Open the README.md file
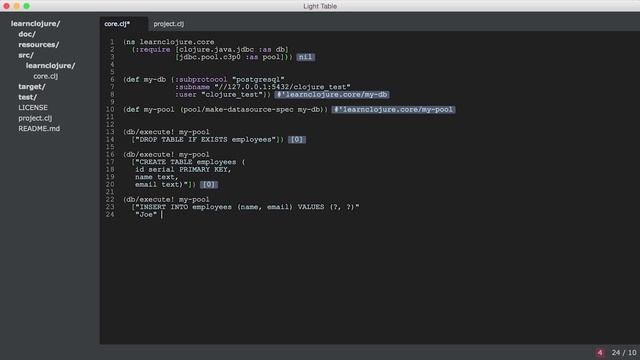Screen dimensions: 640x360 [x=39, y=129]
